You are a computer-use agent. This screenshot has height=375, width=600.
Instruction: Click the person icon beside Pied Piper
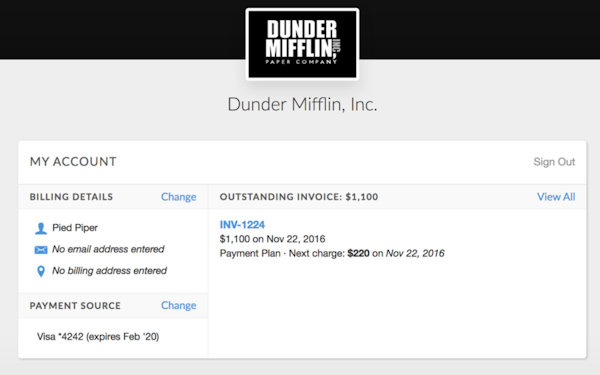[x=41, y=228]
